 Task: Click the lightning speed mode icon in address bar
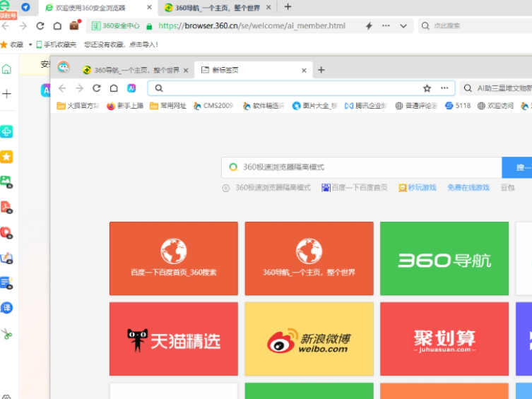click(369, 25)
